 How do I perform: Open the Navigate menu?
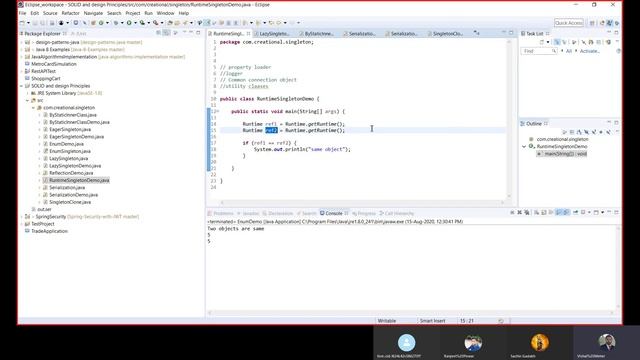coord(93,13)
